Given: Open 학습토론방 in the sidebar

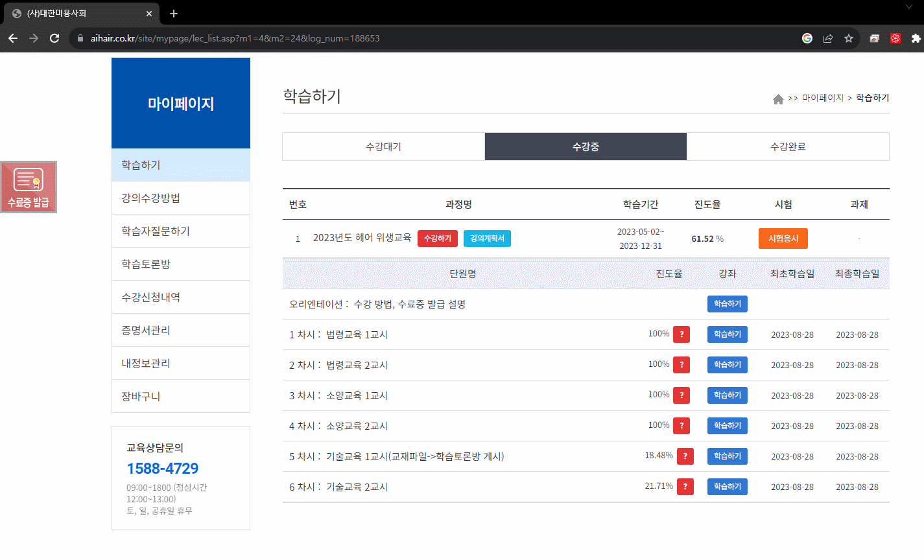Looking at the screenshot, I should [x=181, y=264].
